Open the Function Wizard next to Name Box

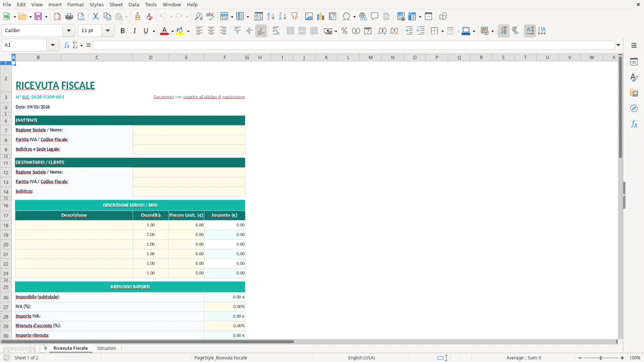point(67,45)
